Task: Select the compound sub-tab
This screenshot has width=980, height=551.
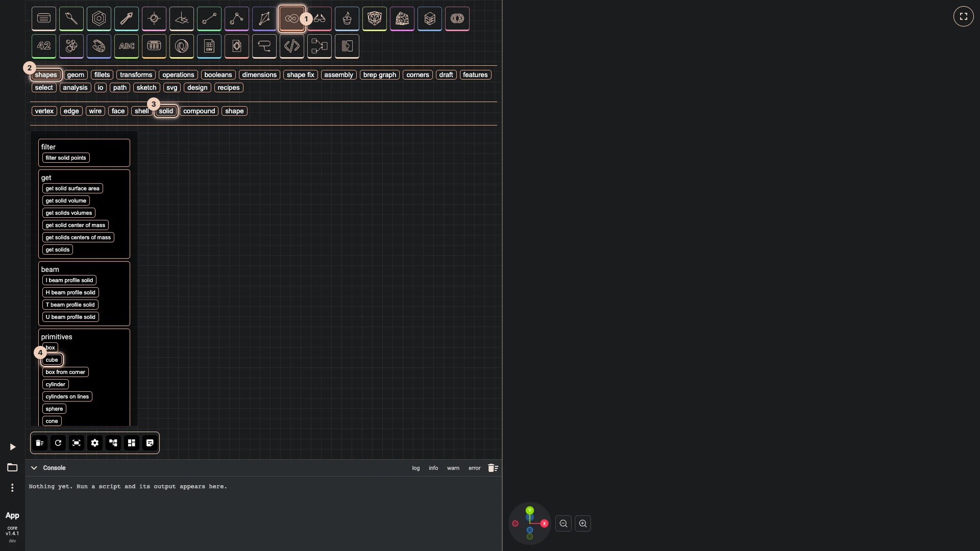Action: 199,111
